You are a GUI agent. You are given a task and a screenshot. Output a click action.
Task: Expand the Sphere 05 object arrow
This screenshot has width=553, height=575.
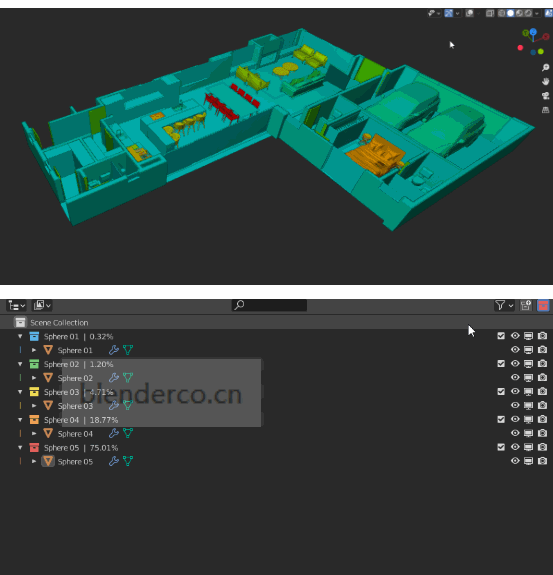pyautogui.click(x=34, y=461)
